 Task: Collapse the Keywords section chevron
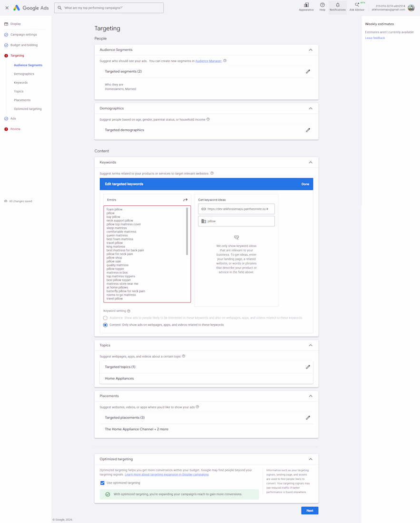(311, 163)
